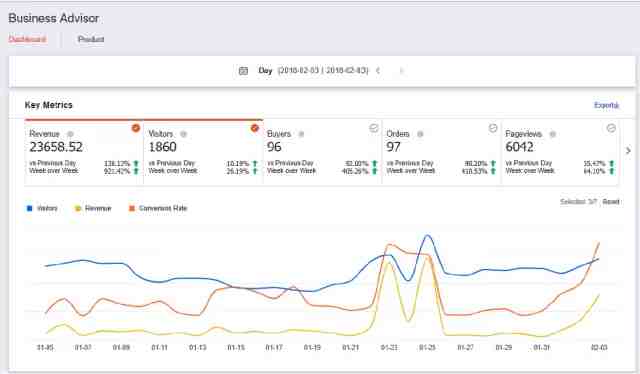This screenshot has width=640, height=374.
Task: Check the Orders metric checkbox
Action: tap(493, 128)
